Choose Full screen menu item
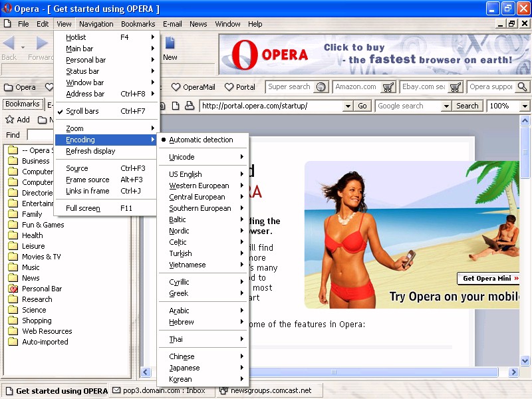Viewport: 532px width, 399px height. point(106,208)
